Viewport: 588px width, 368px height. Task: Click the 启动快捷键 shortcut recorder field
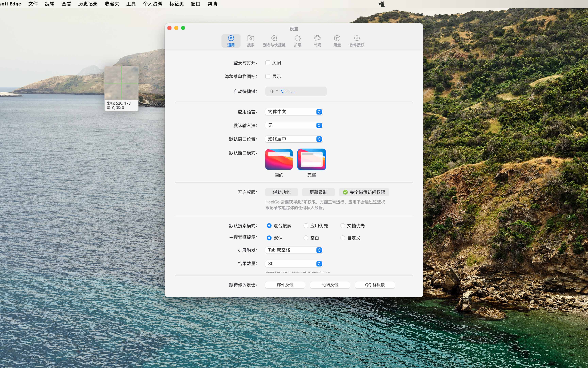[x=296, y=91]
